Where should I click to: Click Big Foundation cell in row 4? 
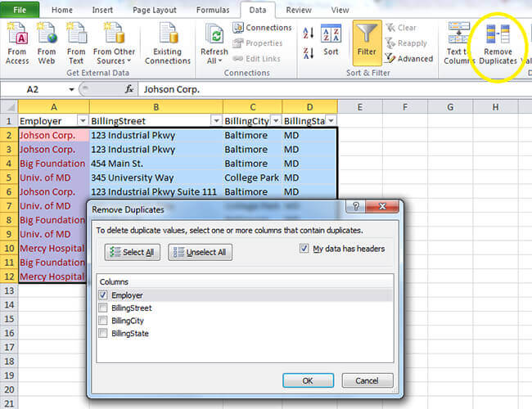click(53, 164)
